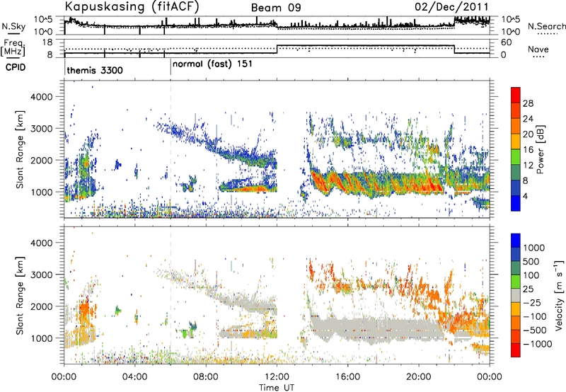Image resolution: width=566 pixels, height=392 pixels.
Task: Click the 'CPID' row label
Action: pos(16,67)
